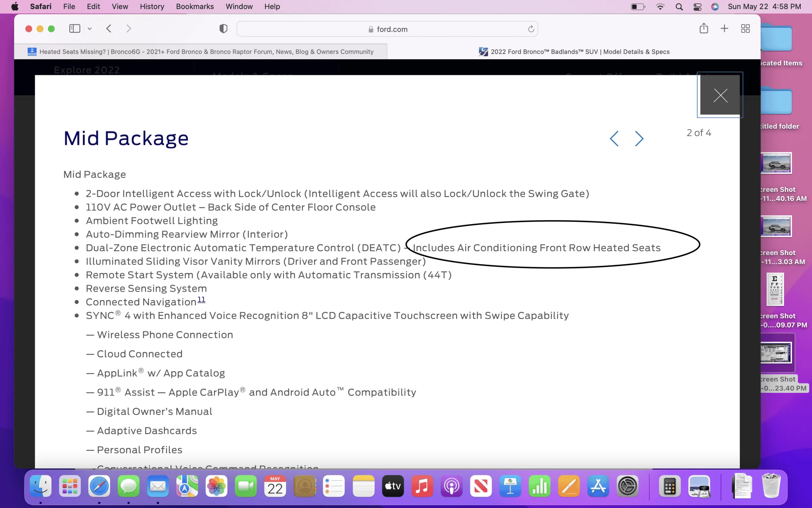812x508 pixels.
Task: Toggle Safari sidebar button
Action: pyautogui.click(x=75, y=29)
